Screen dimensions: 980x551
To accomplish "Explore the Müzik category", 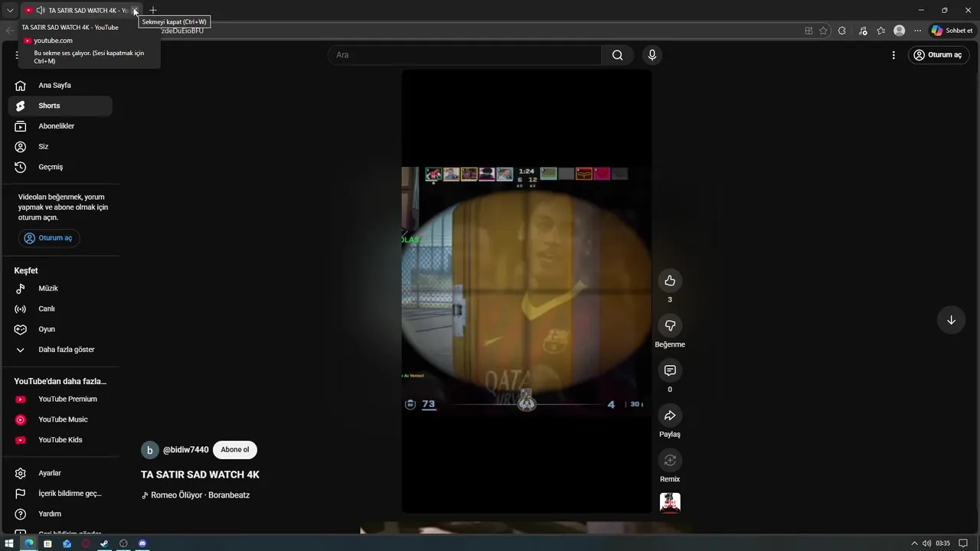I will pos(60,289).
